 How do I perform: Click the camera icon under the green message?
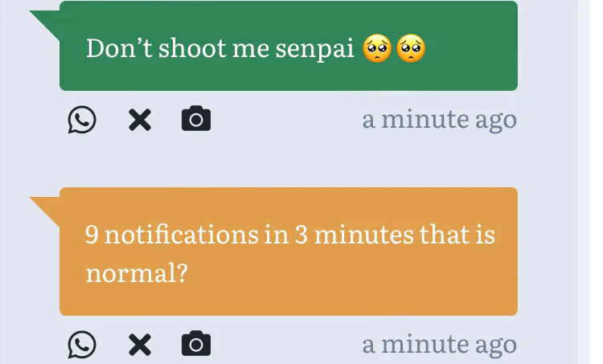coord(196,121)
